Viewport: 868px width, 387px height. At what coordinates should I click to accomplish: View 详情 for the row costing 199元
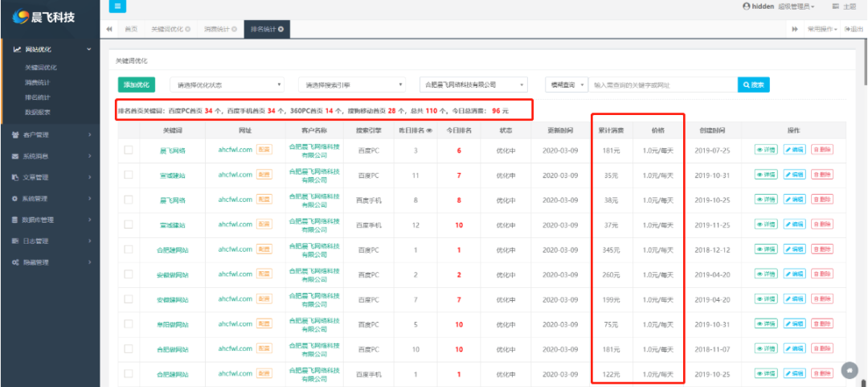coord(766,299)
